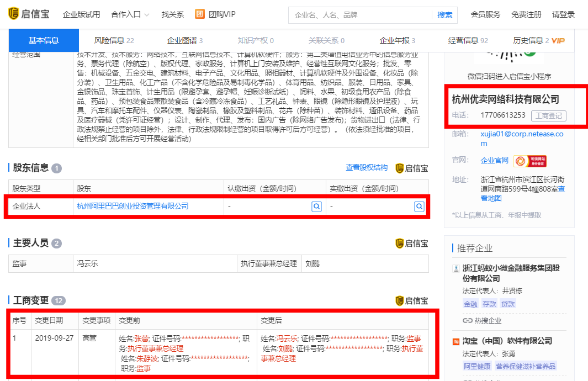Open the 会员服务 link
Viewport: 588px width, 381px height.
click(485, 14)
